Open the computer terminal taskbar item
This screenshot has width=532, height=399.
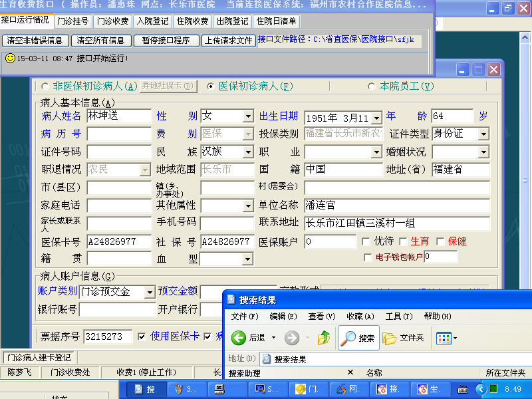click(x=227, y=389)
